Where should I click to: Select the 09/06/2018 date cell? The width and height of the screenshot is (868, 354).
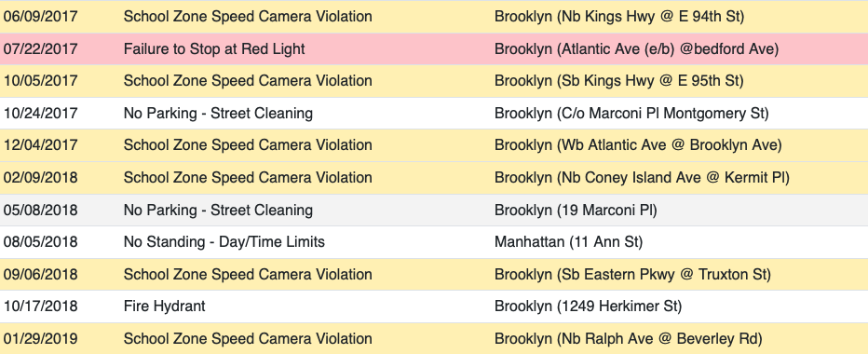click(x=40, y=274)
